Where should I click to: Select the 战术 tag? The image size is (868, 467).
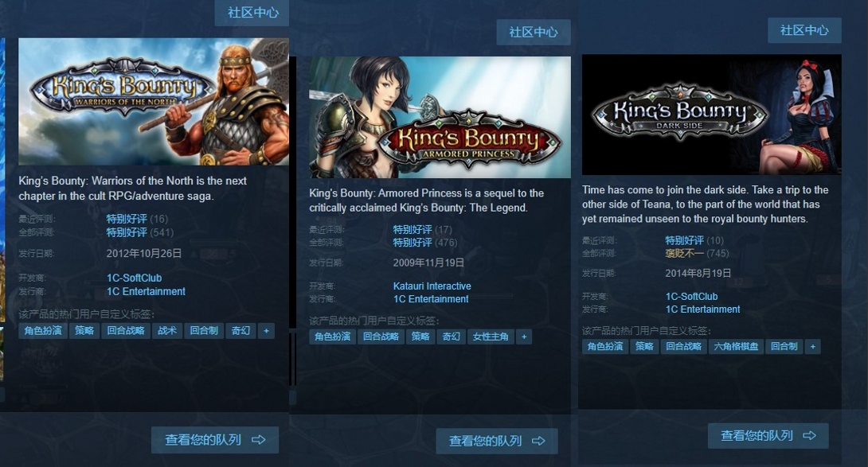[167, 331]
